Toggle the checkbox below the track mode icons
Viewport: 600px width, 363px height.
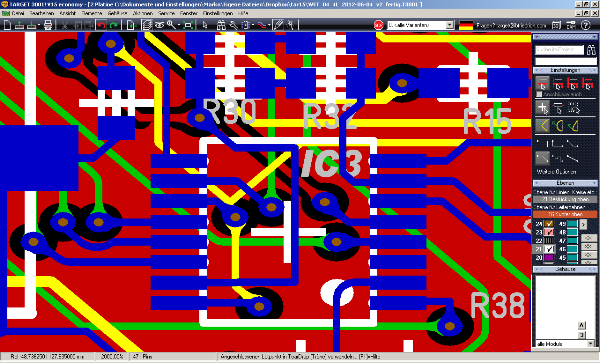539,94
